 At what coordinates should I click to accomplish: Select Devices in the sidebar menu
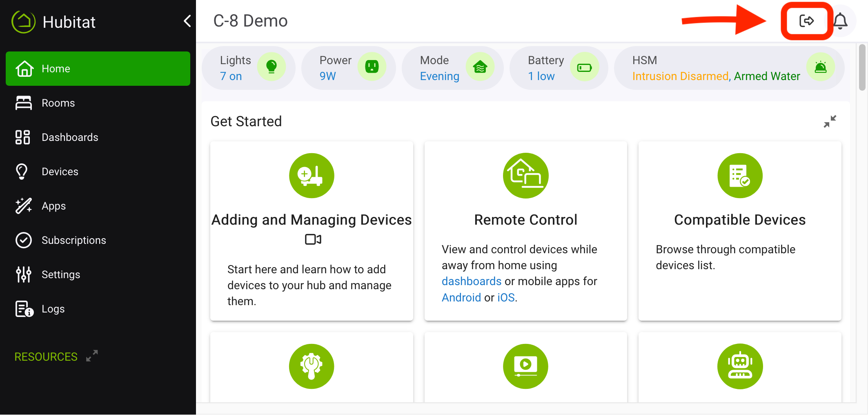pyautogui.click(x=60, y=172)
